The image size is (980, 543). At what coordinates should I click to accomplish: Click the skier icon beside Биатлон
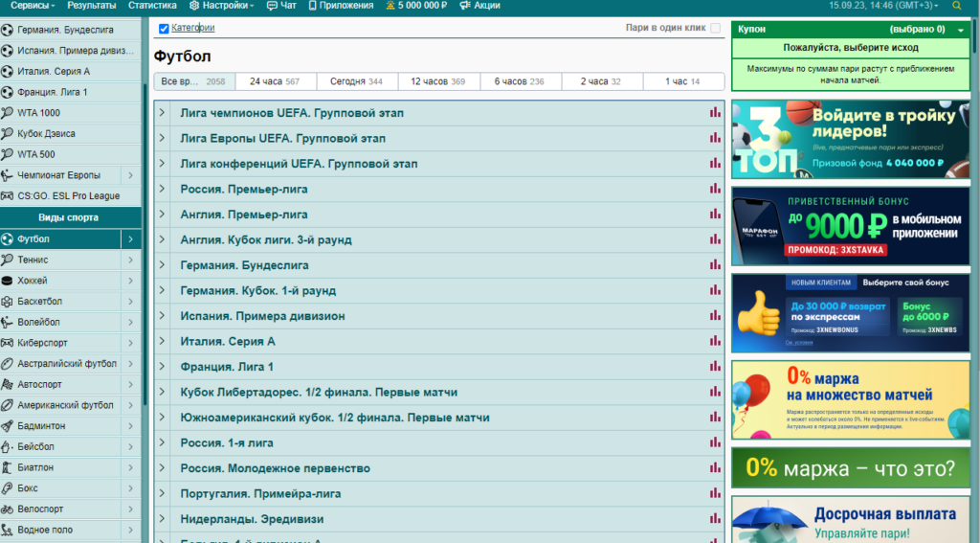[x=7, y=467]
